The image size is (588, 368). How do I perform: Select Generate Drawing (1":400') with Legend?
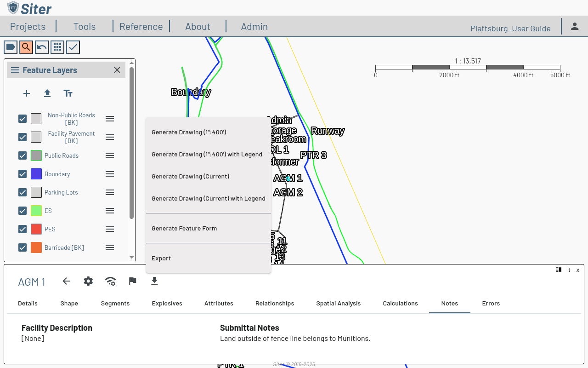click(x=209, y=154)
